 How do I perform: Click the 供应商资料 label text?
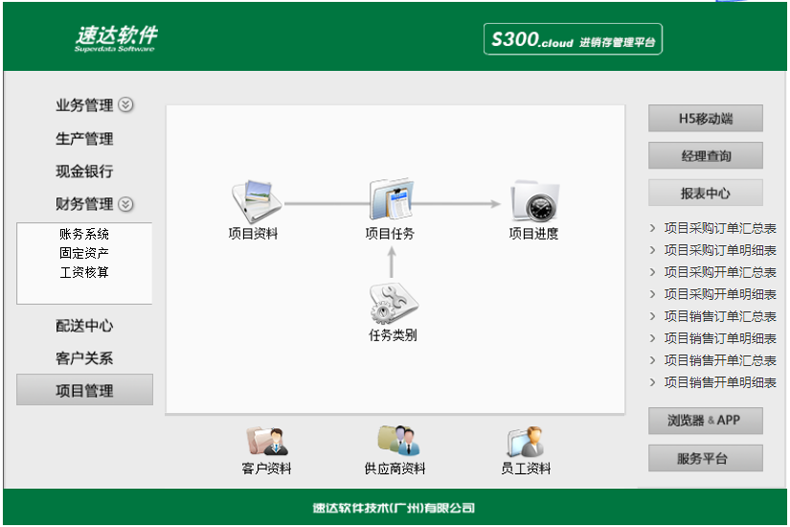(x=395, y=469)
